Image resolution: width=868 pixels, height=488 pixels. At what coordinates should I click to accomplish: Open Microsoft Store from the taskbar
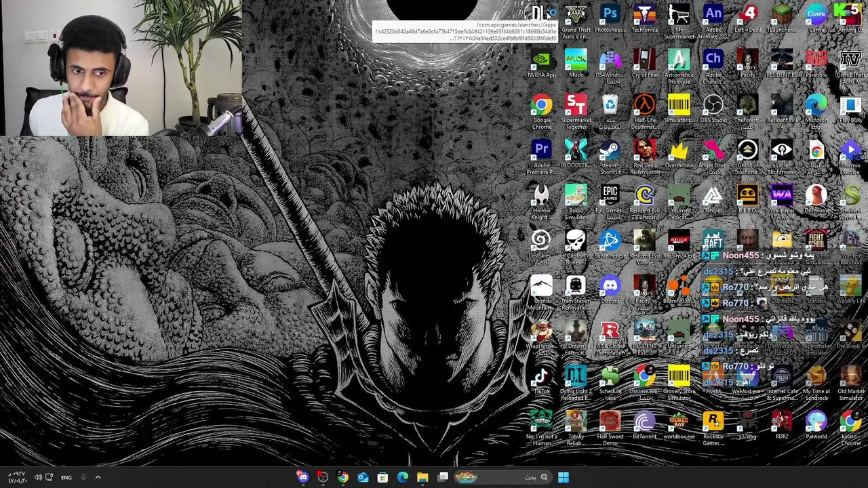tap(382, 477)
